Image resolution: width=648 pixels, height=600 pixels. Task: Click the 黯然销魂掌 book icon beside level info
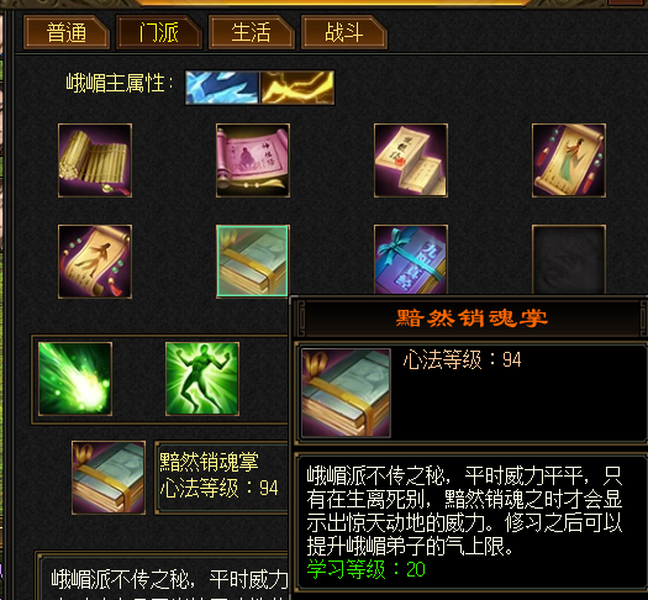point(108,478)
